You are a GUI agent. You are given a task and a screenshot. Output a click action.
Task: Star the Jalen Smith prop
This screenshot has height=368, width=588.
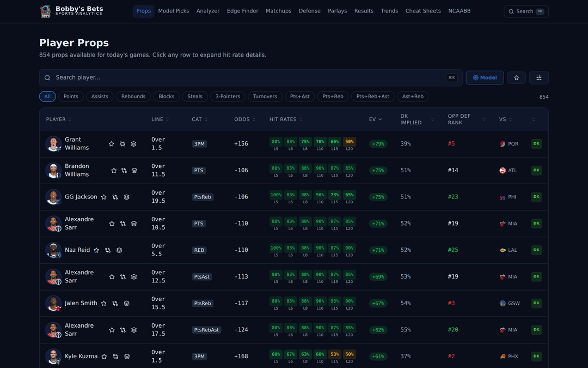point(104,304)
